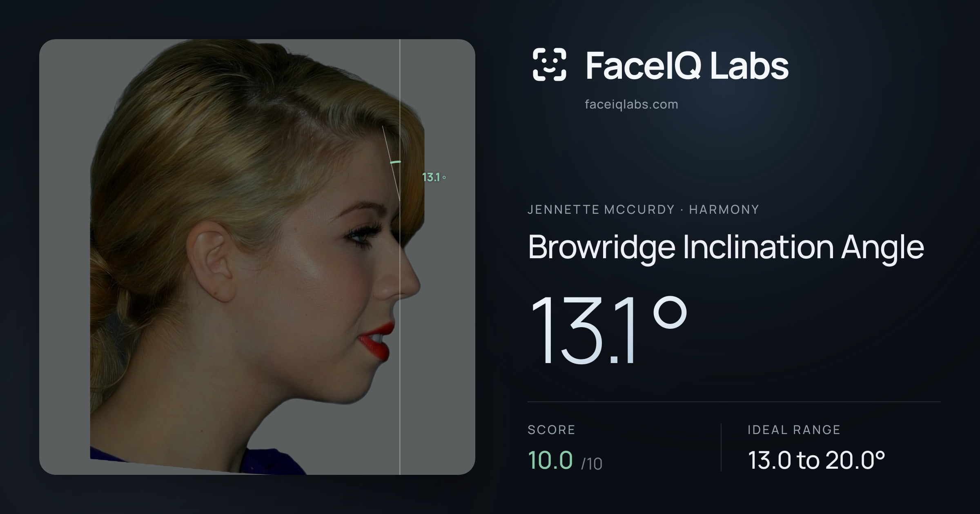Click the /10 score denominator

coord(592,464)
